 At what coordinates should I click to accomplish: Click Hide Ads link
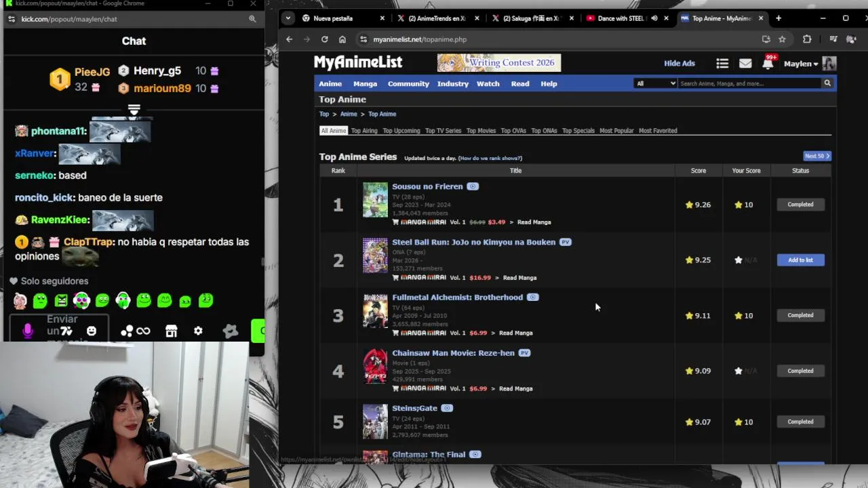click(679, 64)
